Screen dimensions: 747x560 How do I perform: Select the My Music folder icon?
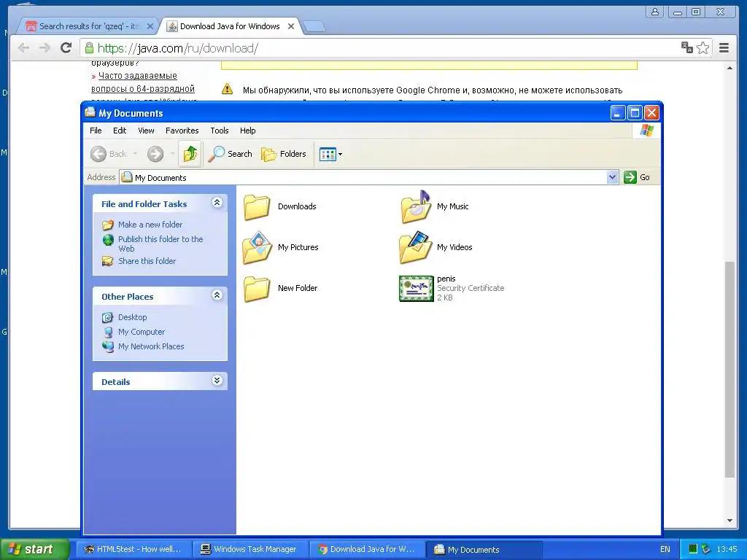415,206
